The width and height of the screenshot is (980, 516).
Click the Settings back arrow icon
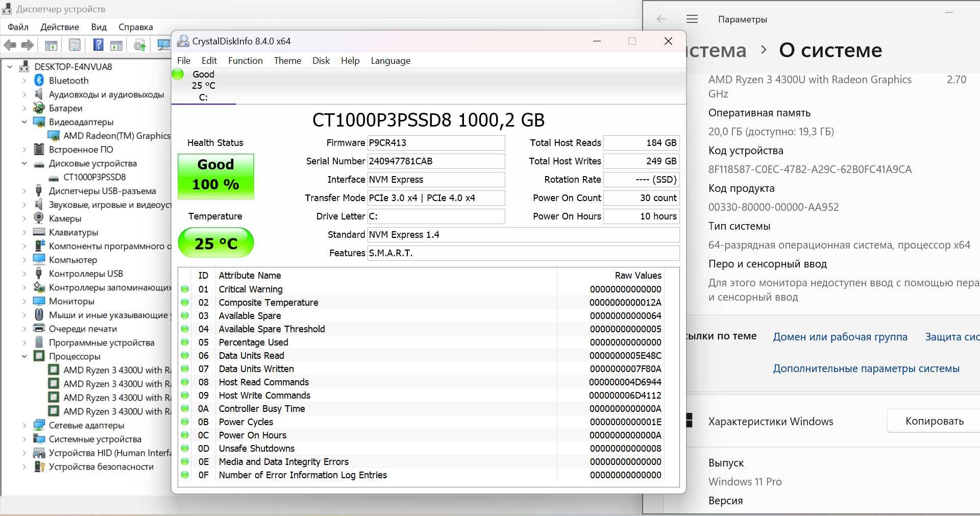click(661, 19)
